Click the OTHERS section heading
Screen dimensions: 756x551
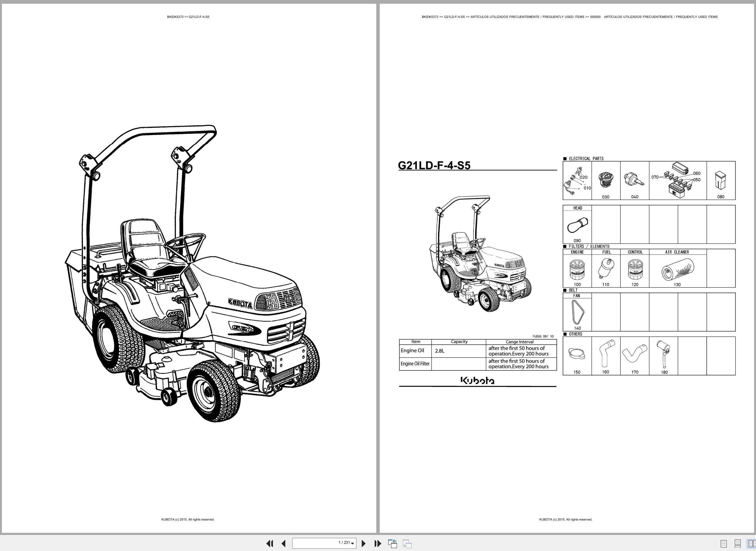(x=576, y=334)
